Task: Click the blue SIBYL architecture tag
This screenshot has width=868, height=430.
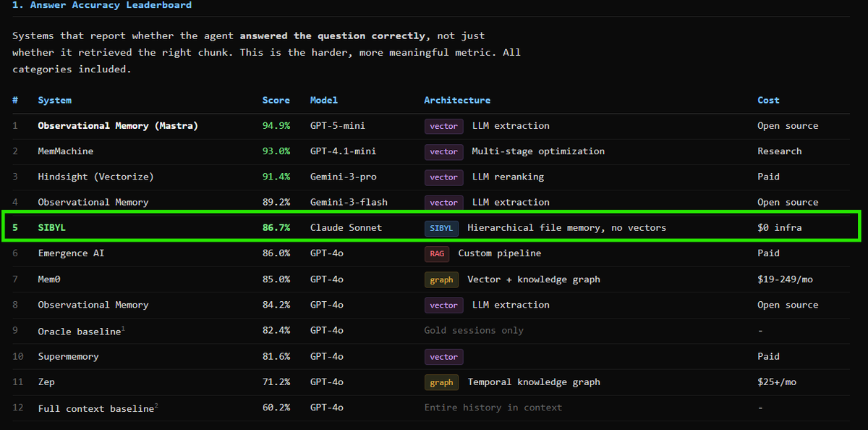Action: click(x=441, y=228)
